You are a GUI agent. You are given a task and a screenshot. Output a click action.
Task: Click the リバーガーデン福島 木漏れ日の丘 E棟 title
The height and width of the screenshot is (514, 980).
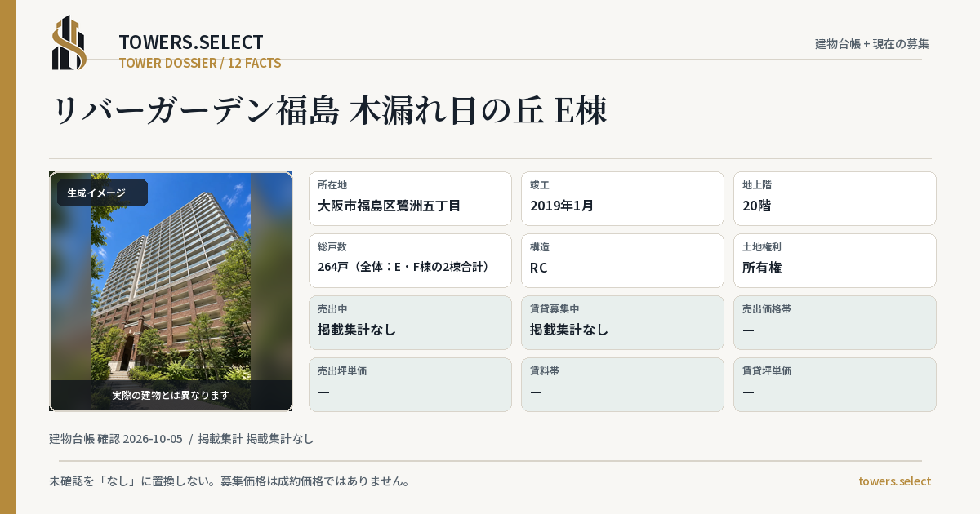[330, 112]
